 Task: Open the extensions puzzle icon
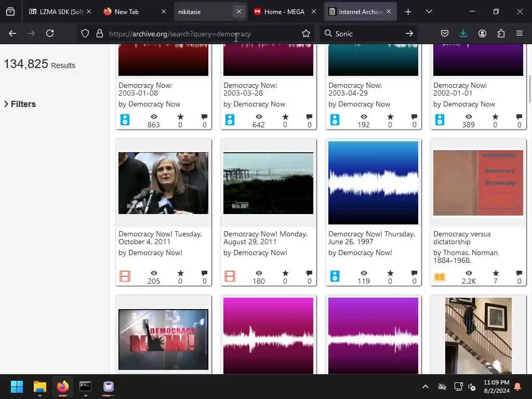501,34
